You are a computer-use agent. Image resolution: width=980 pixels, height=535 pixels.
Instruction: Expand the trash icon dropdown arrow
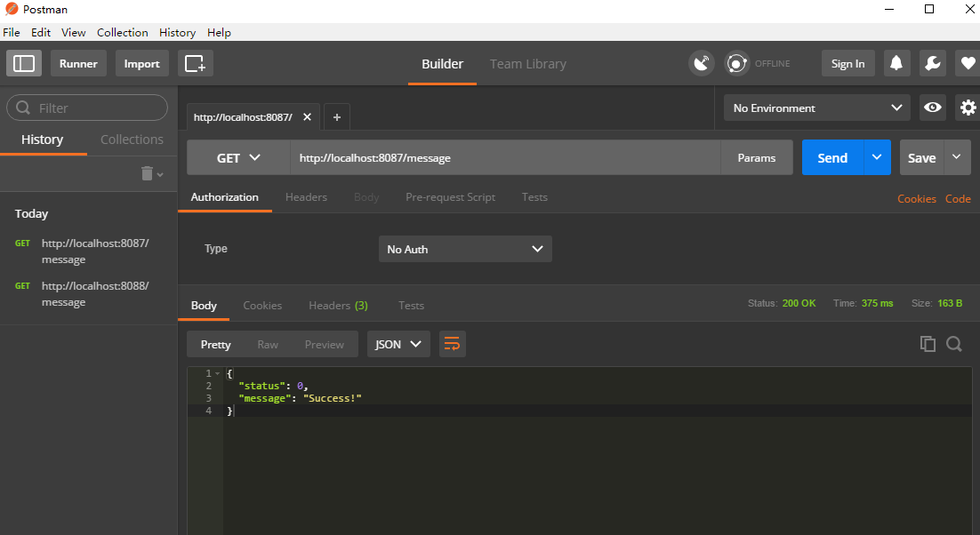click(x=160, y=175)
